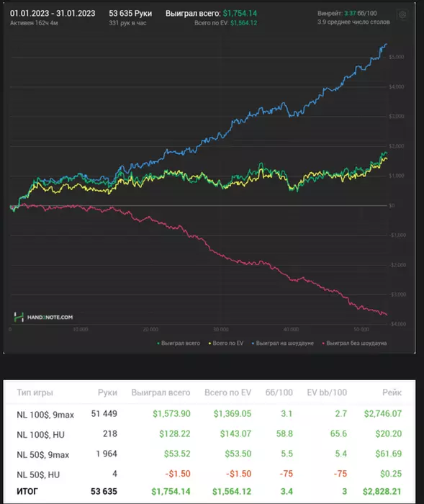The height and width of the screenshot is (504, 424).
Task: Click the 'ИТОГ' totals row
Action: click(209, 492)
